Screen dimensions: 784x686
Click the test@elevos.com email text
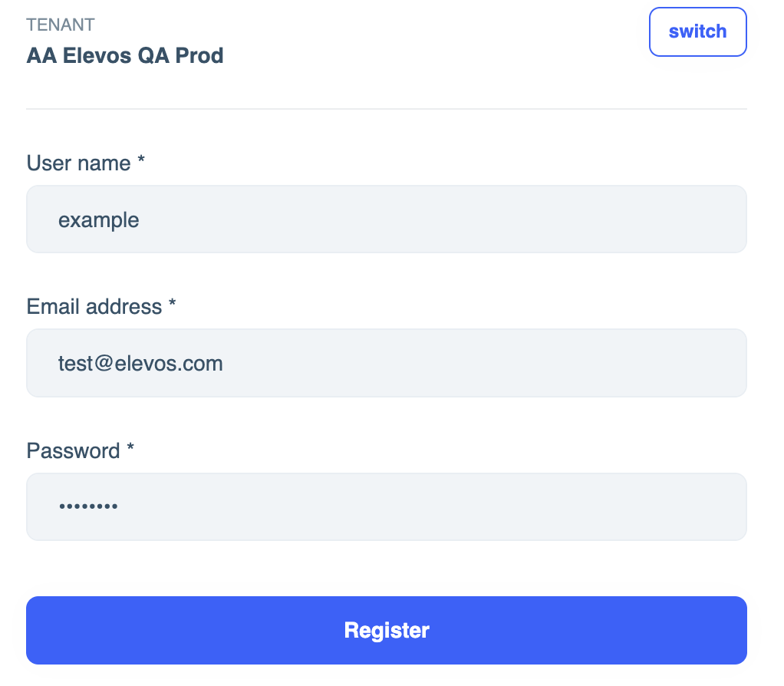(x=140, y=363)
